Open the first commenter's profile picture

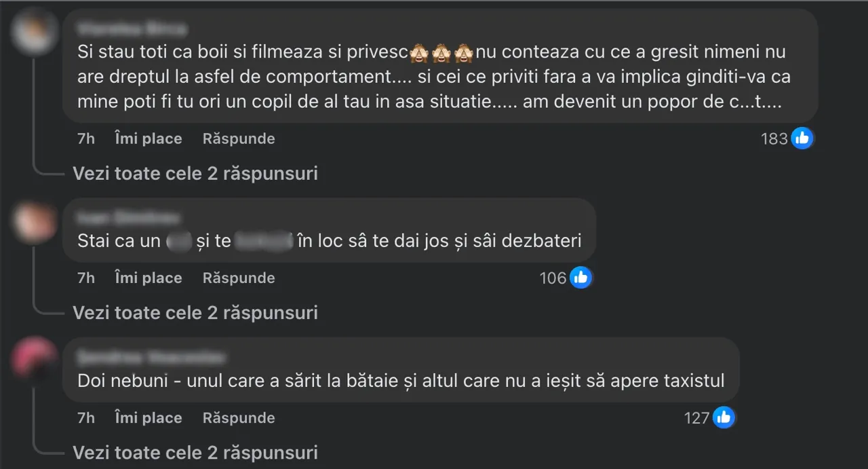click(35, 31)
